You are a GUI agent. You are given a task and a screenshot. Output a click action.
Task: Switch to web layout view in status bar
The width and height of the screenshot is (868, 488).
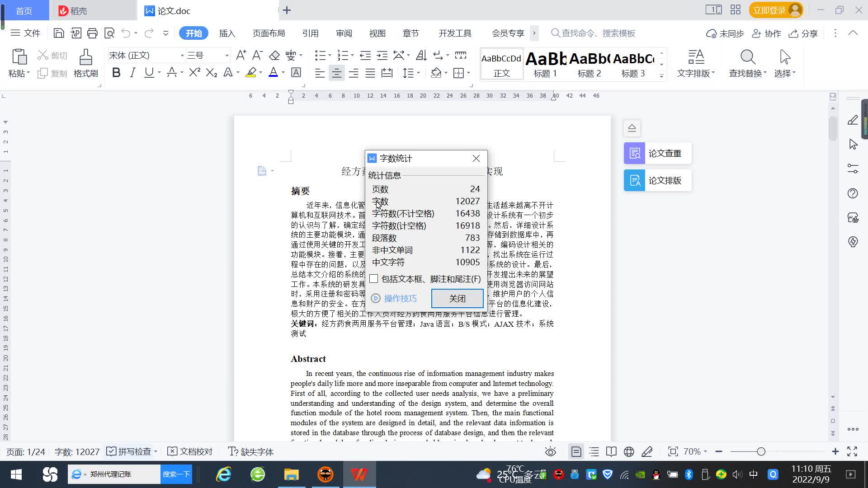[x=629, y=451]
